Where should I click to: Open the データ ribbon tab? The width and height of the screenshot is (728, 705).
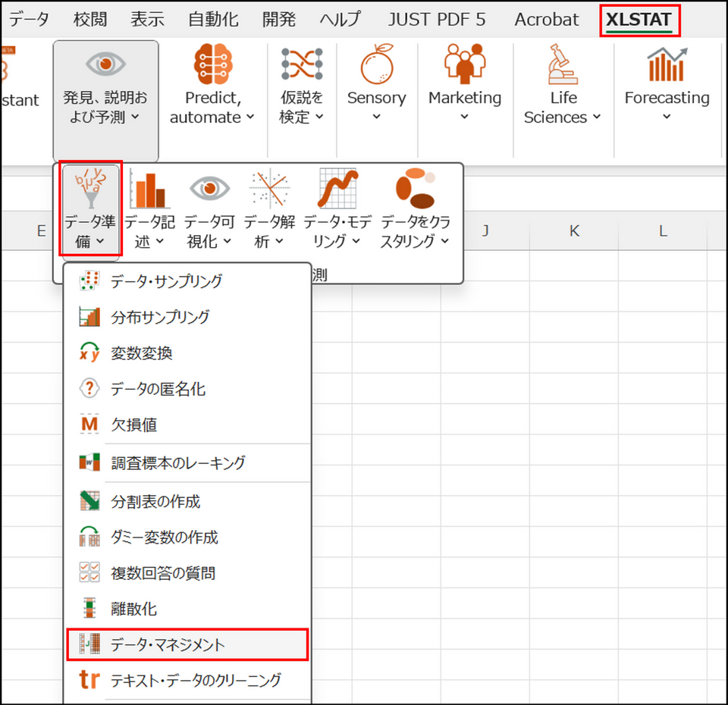(29, 20)
